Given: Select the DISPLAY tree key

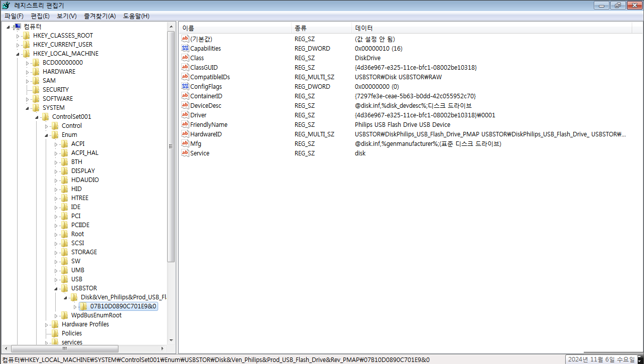Looking at the screenshot, I should coord(83,171).
